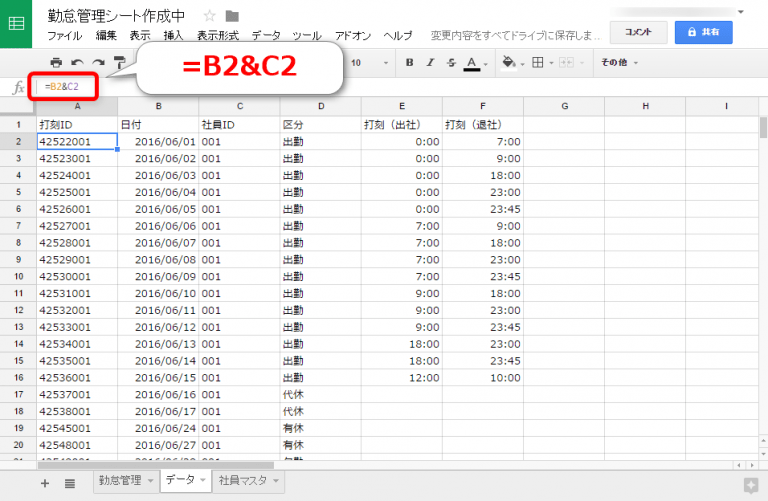Click the 打刻ID header cell
Screen dimensions: 768x501
[x=77, y=124]
